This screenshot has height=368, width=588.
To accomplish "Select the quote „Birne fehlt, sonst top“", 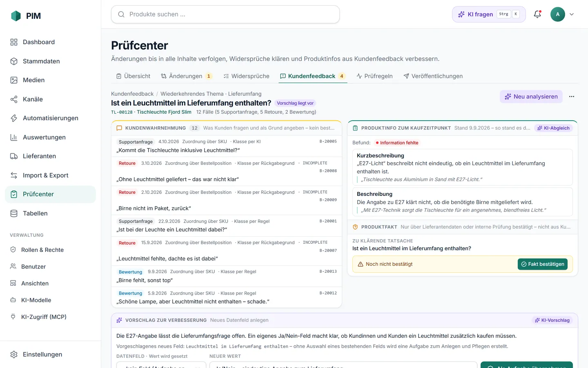I will [145, 280].
